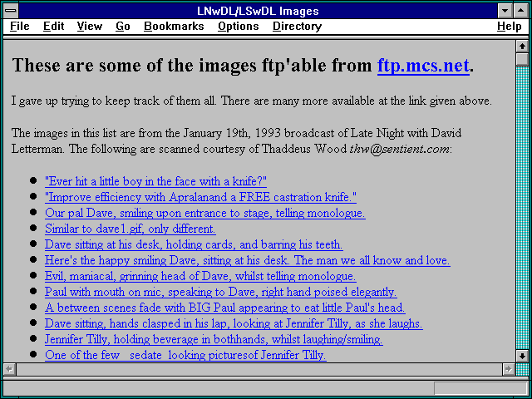
Task: Click the horizontal scrollbar left arrow
Action: tap(9, 369)
